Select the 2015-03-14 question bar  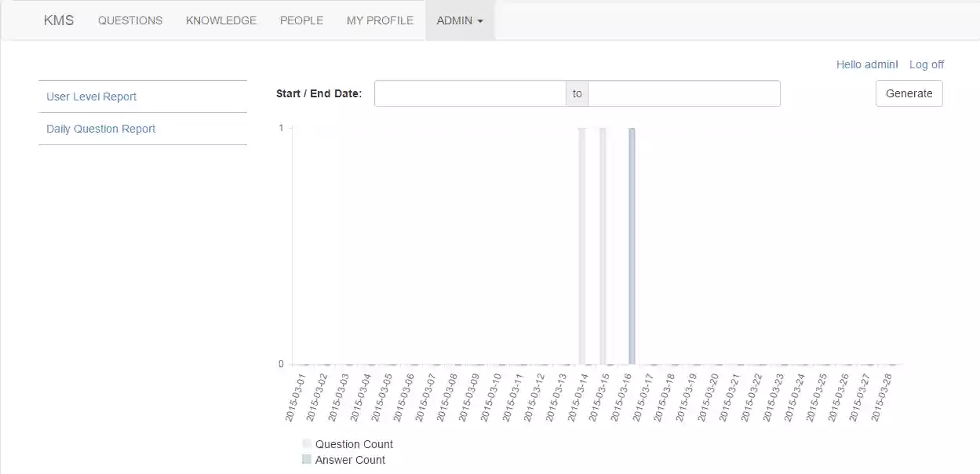point(581,246)
